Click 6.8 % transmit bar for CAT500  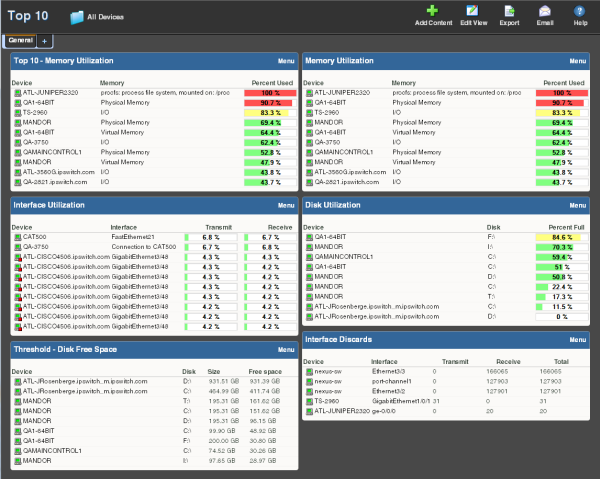coord(210,238)
